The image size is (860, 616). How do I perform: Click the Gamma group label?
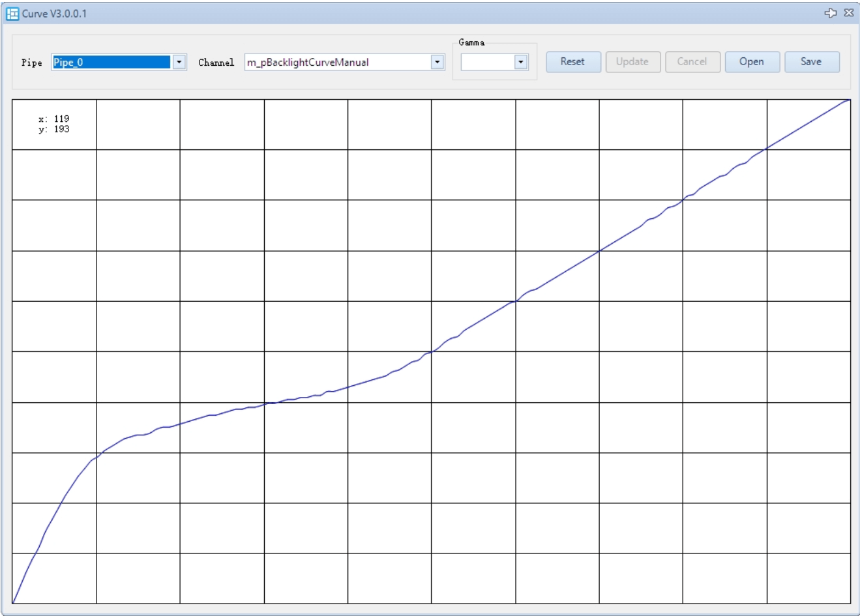[x=471, y=42]
